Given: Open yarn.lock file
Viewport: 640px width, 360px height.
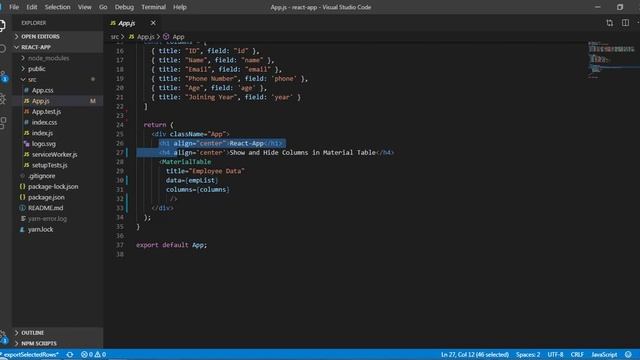Looking at the screenshot, I should coord(40,229).
